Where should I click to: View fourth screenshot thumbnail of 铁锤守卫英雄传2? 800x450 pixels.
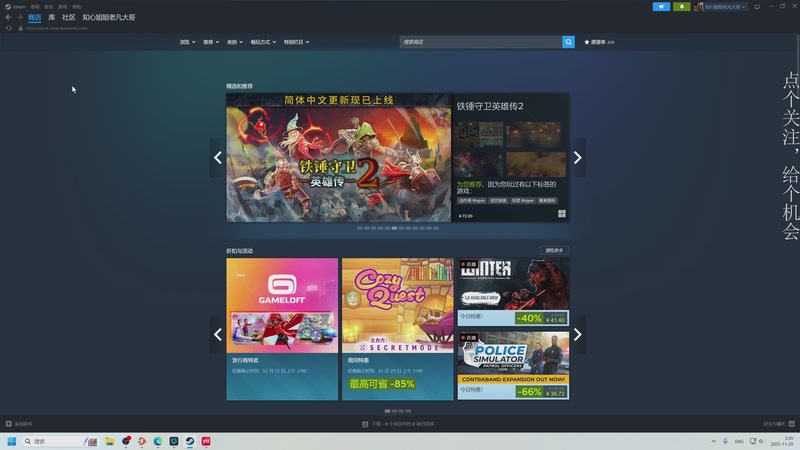[x=536, y=164]
